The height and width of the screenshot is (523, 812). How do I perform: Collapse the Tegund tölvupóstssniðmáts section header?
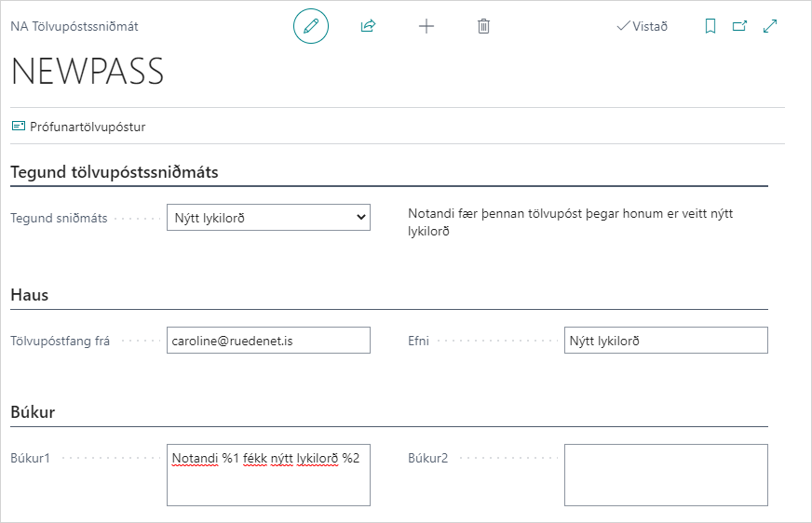click(114, 172)
